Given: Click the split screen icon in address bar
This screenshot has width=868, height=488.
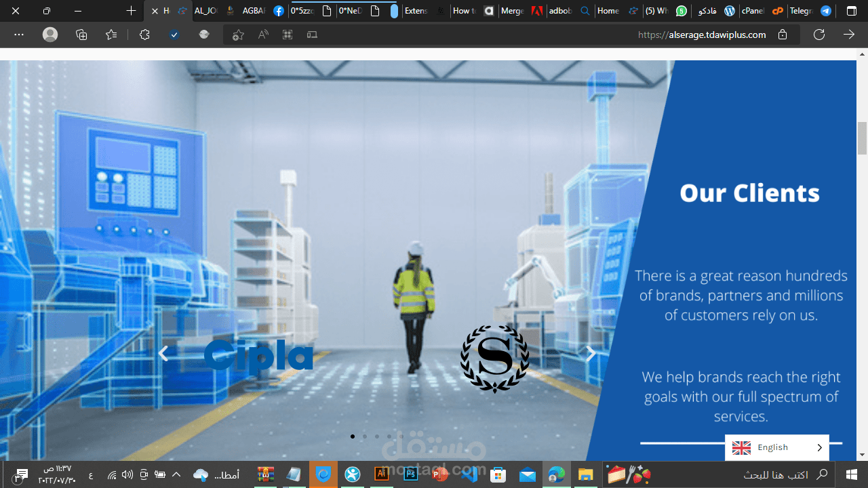Looking at the screenshot, I should click(312, 35).
